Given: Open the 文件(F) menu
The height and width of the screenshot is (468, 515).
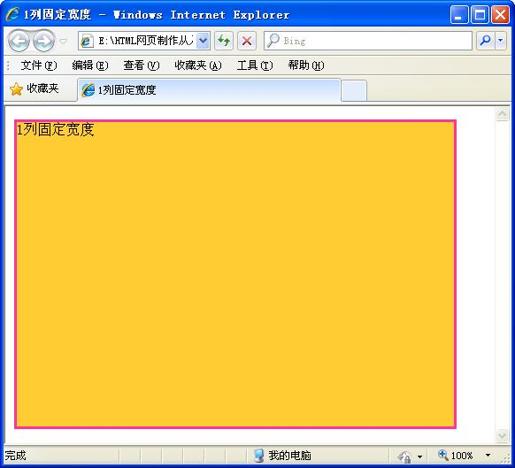Looking at the screenshot, I should (x=39, y=65).
